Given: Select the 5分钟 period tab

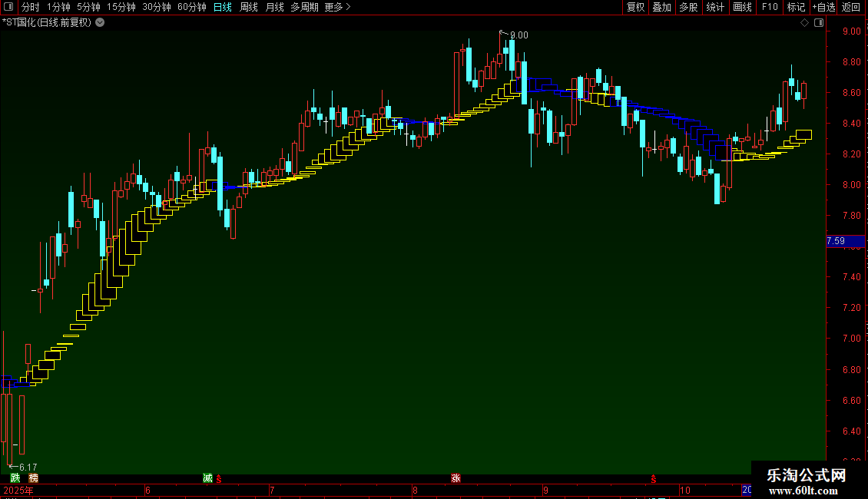Looking at the screenshot, I should point(88,7).
